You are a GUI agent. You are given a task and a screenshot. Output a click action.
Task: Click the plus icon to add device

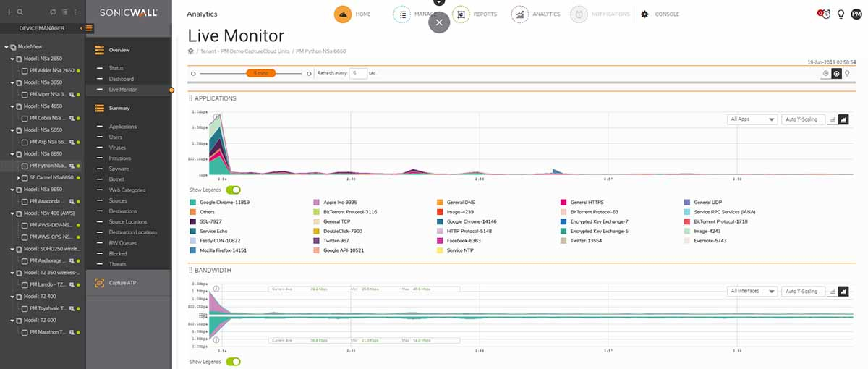[x=9, y=12]
